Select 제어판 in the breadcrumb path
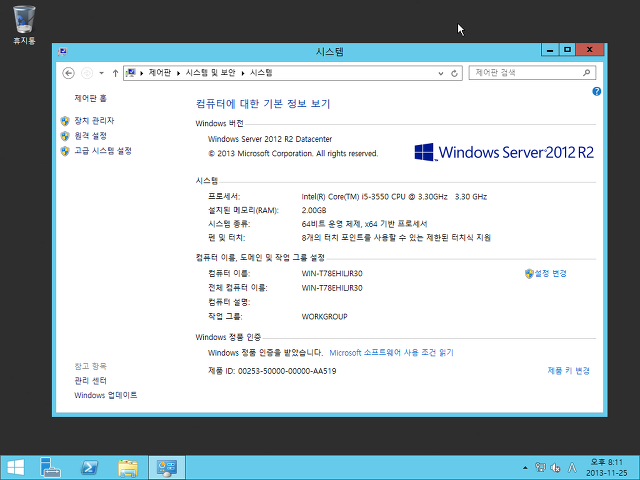Image resolution: width=640 pixels, height=480 pixels. tap(160, 73)
